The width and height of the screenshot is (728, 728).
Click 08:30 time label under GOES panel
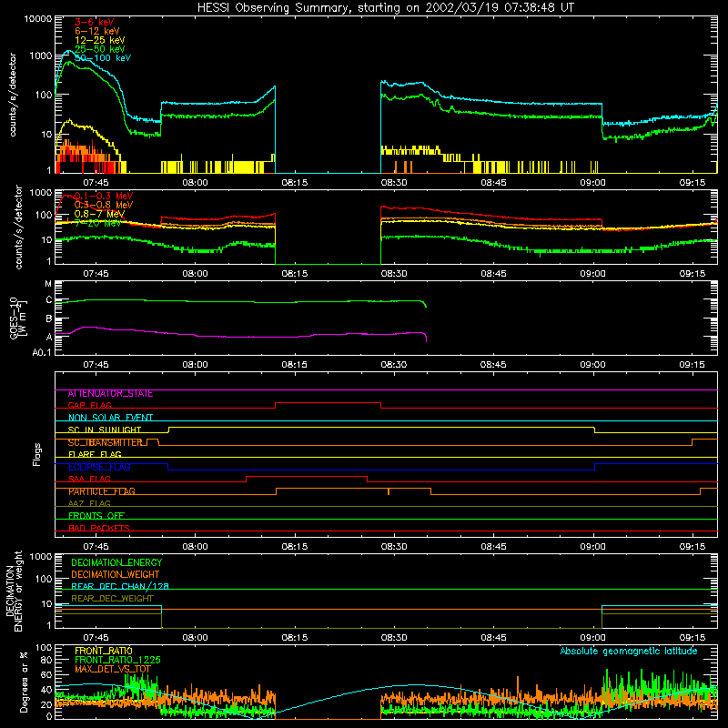coord(394,365)
